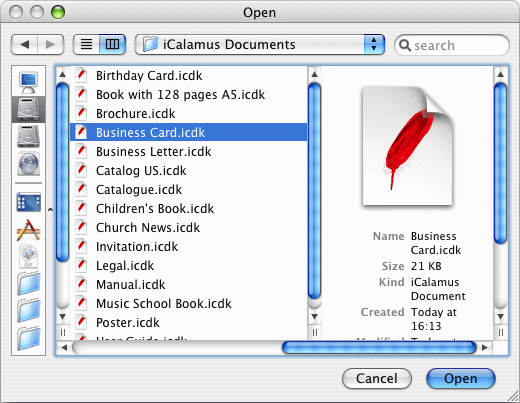Select the Computer icon in sidebar
Viewport: 520px width, 403px height.
tap(28, 82)
